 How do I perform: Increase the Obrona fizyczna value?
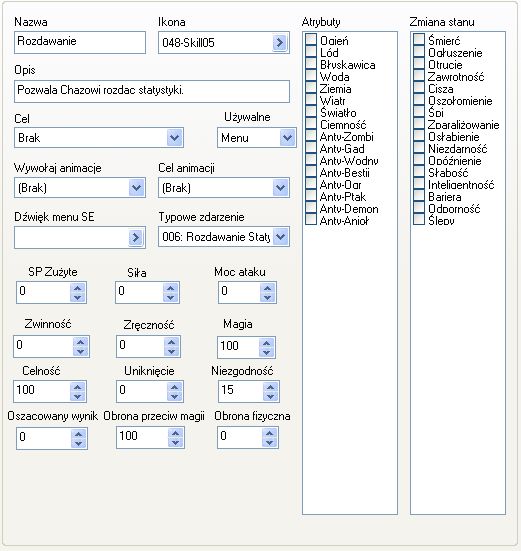[x=269, y=434]
